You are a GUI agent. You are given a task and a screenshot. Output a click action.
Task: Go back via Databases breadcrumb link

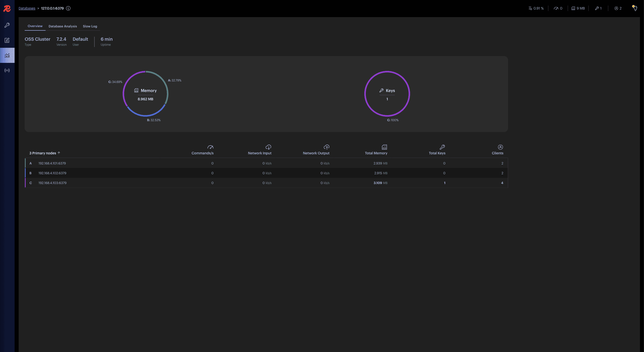pyautogui.click(x=27, y=8)
